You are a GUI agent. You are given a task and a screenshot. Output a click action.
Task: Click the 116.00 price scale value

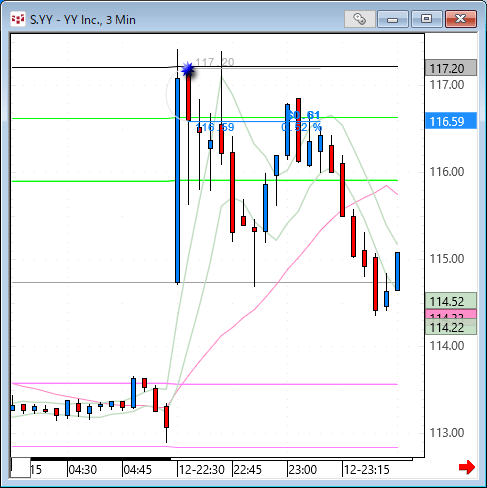click(x=447, y=172)
